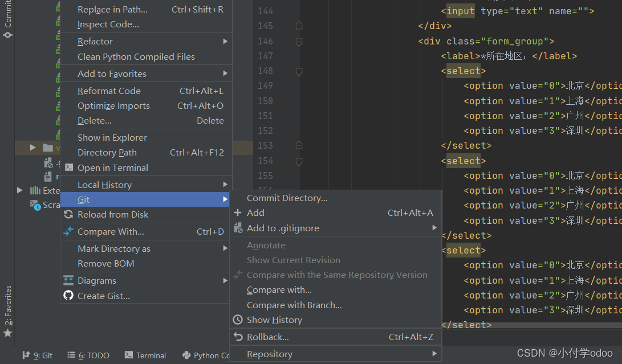622x364 pixels.
Task: Open the 2: Favorites side tab
Action: (x=7, y=311)
